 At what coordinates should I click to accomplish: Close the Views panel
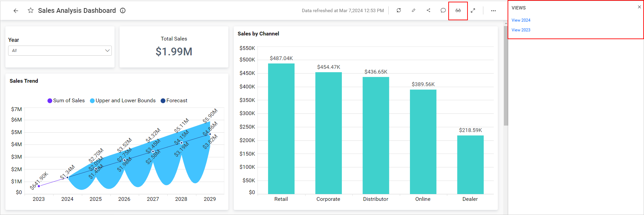(x=639, y=7)
